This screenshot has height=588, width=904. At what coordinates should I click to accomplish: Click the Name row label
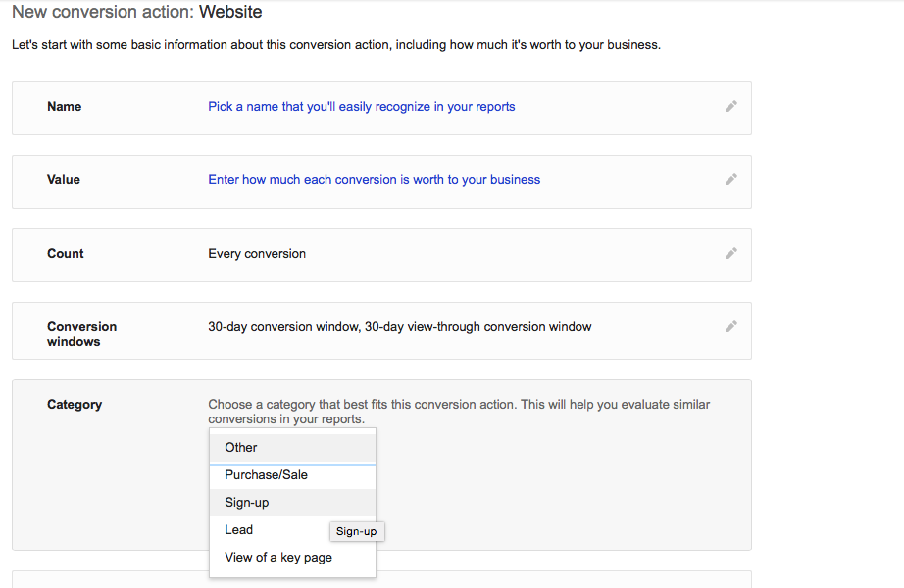pyautogui.click(x=64, y=107)
